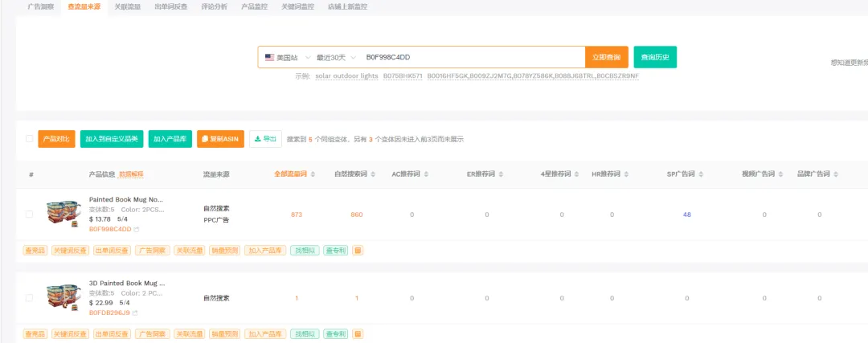Copy ASIN icon next to B0FDB296J9
868x343 pixels.
coord(135,312)
